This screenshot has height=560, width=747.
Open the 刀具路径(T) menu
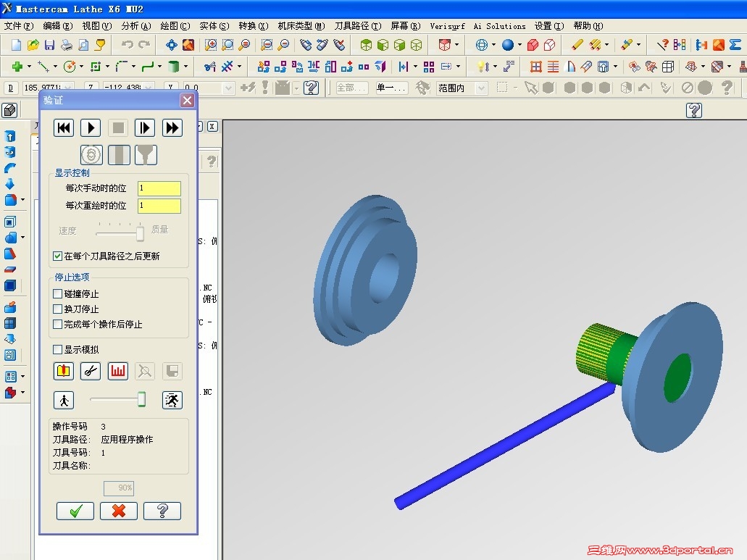(358, 26)
